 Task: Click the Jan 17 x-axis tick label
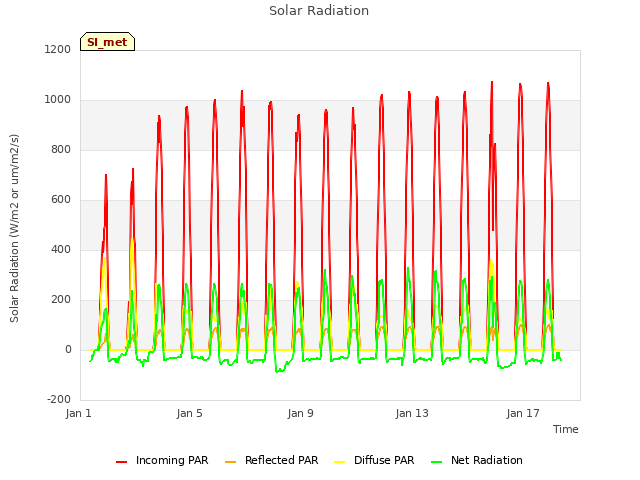[523, 413]
